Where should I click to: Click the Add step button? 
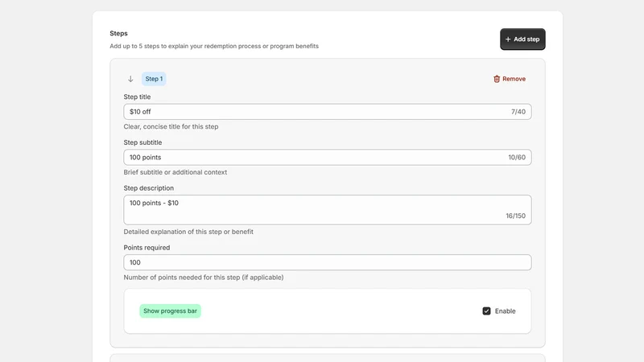pyautogui.click(x=522, y=39)
